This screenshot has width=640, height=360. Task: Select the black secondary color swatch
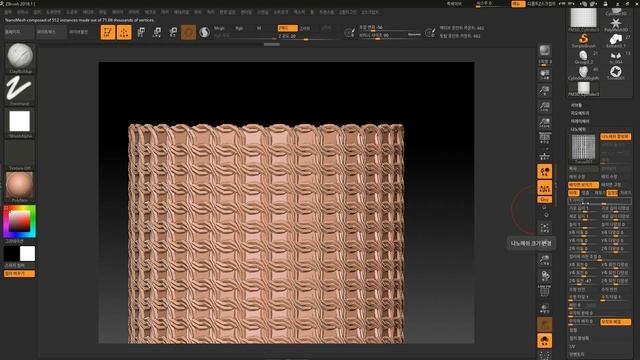pos(11,253)
